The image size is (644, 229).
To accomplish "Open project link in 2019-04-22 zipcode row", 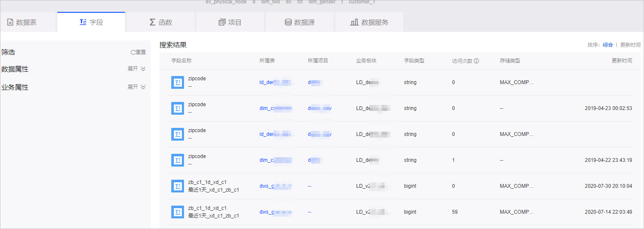I will pyautogui.click(x=315, y=160).
